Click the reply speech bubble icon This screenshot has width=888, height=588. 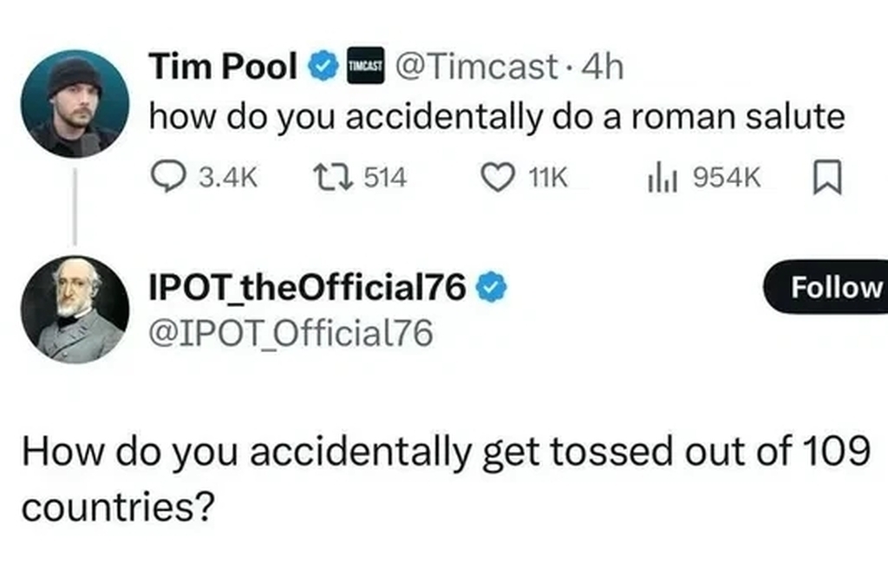(166, 177)
